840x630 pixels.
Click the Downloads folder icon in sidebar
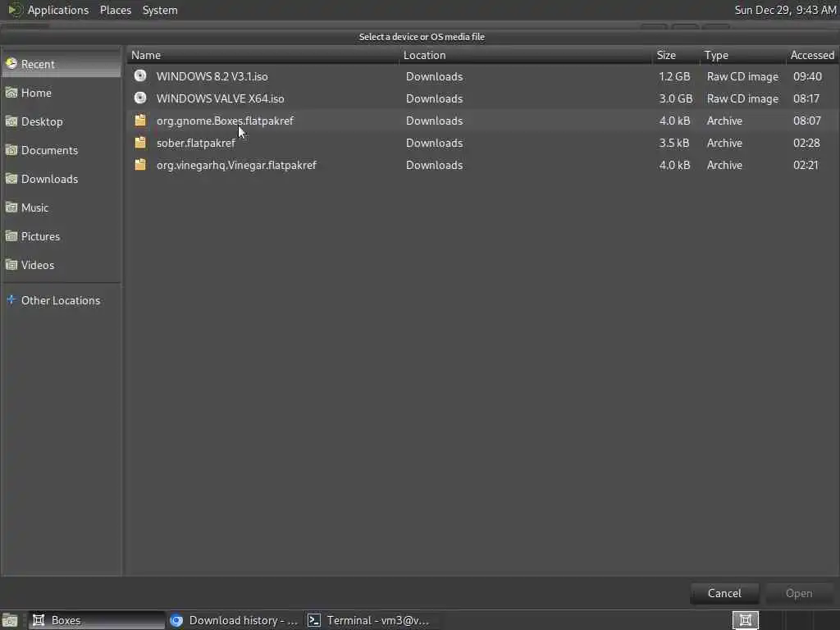pos(11,179)
